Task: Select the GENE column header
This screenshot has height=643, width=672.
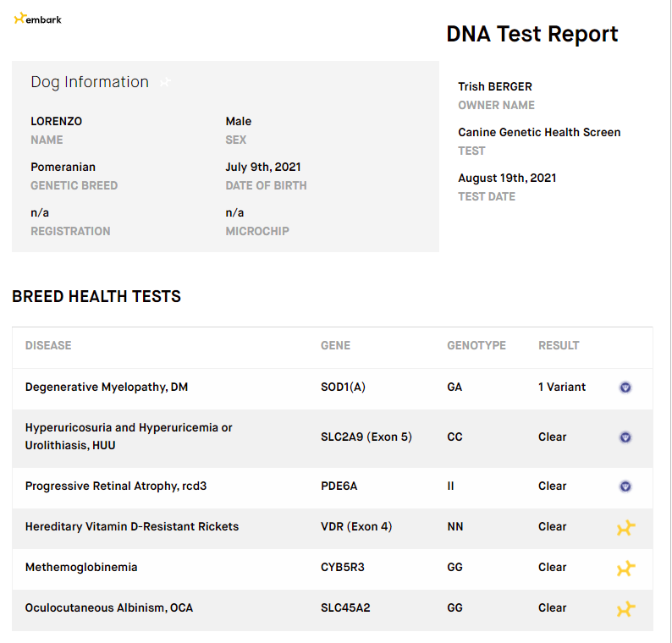Action: point(335,345)
